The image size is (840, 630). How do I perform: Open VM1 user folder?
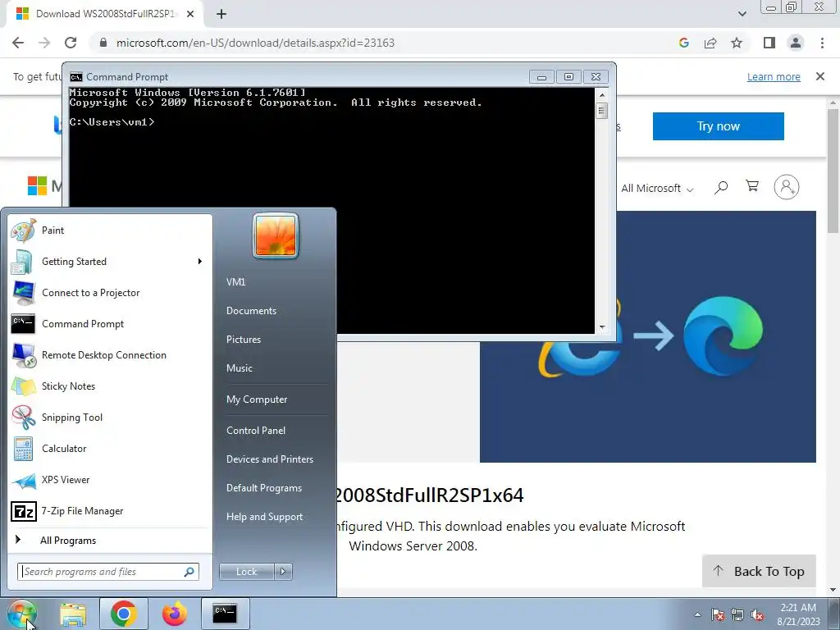tap(235, 282)
